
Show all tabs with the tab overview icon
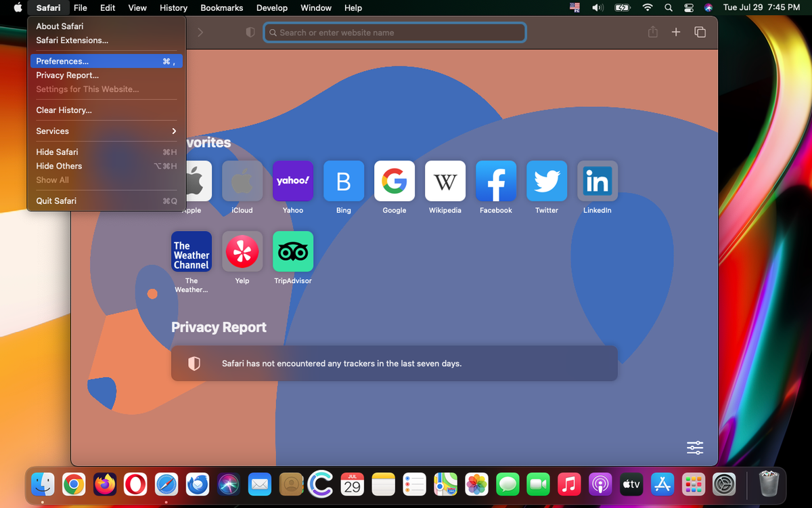pos(700,32)
